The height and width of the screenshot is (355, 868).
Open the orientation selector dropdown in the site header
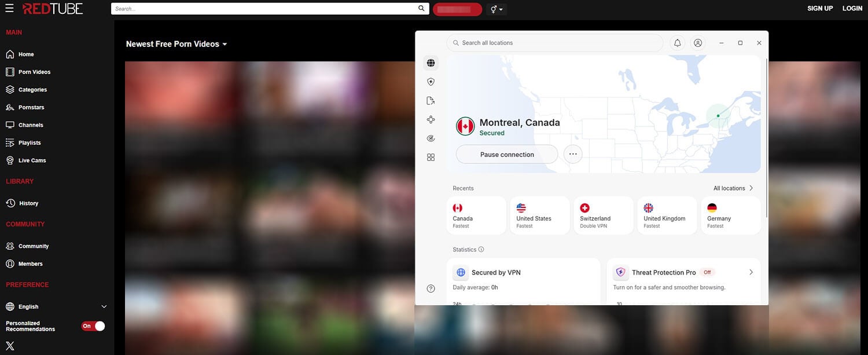496,9
